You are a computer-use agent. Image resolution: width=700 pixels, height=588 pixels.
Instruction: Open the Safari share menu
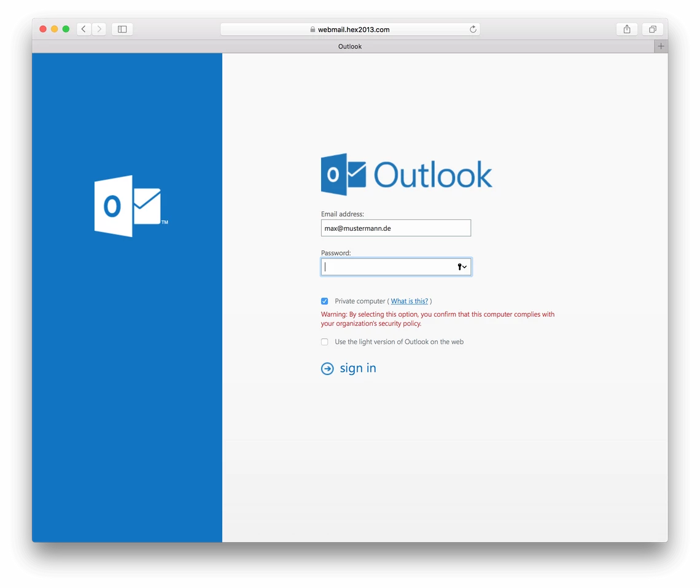point(627,29)
